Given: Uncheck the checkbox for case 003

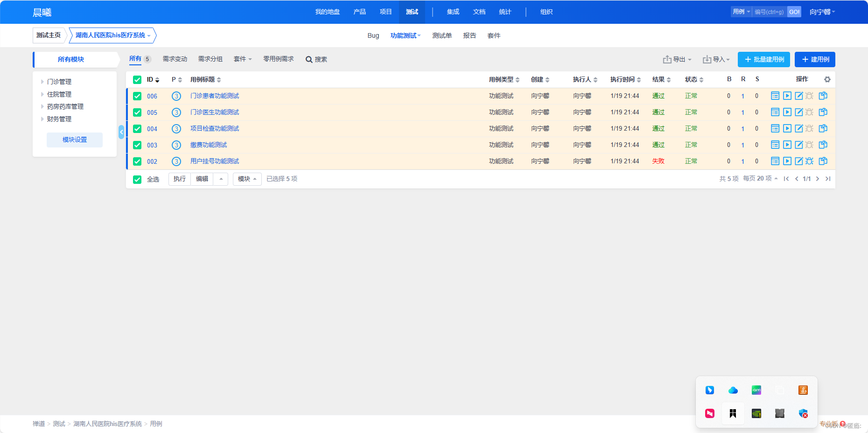Looking at the screenshot, I should coord(137,145).
